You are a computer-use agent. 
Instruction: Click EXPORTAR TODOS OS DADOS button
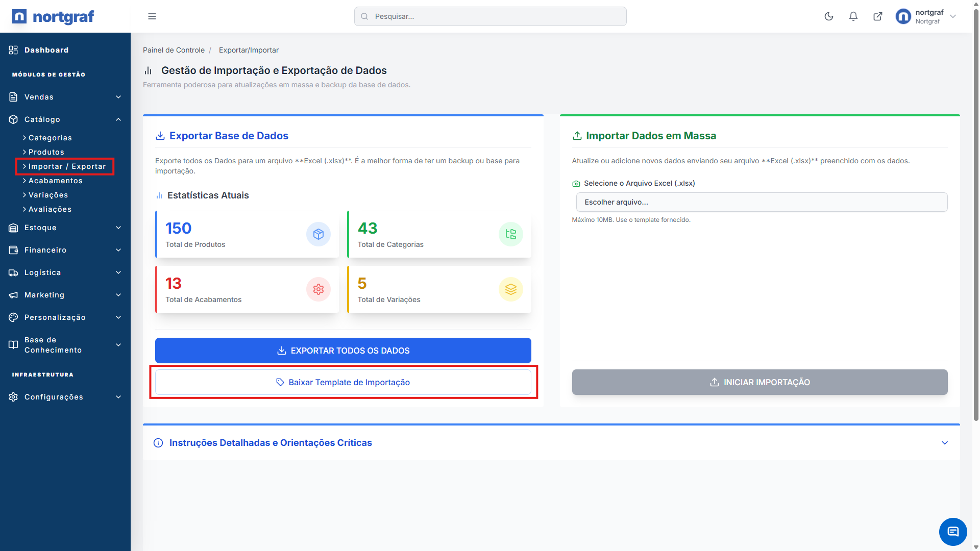343,350
